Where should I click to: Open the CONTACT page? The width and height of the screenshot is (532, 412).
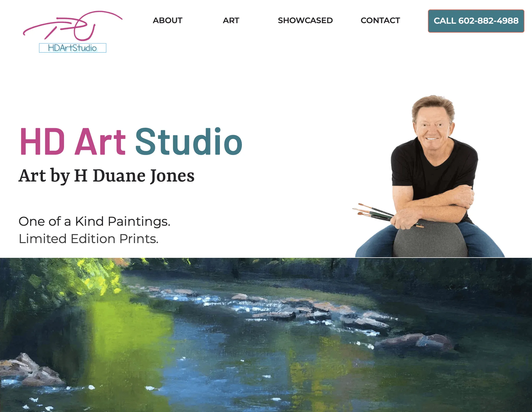(380, 21)
